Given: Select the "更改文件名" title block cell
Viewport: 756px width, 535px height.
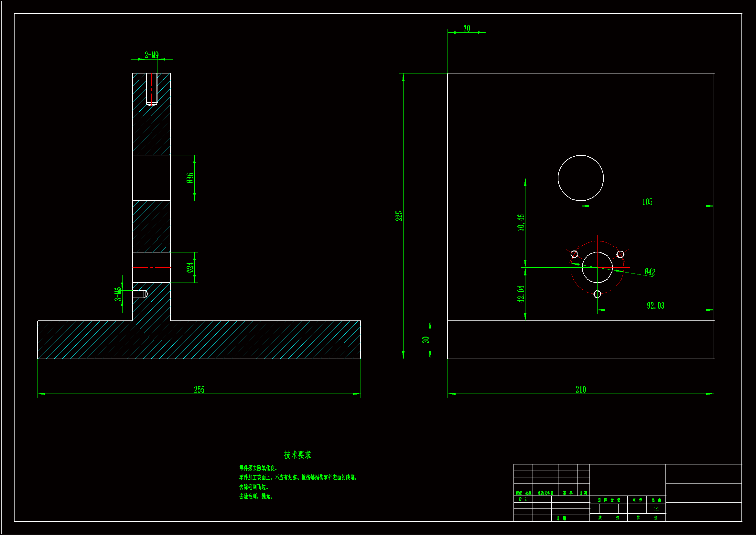Looking at the screenshot, I should (x=545, y=493).
